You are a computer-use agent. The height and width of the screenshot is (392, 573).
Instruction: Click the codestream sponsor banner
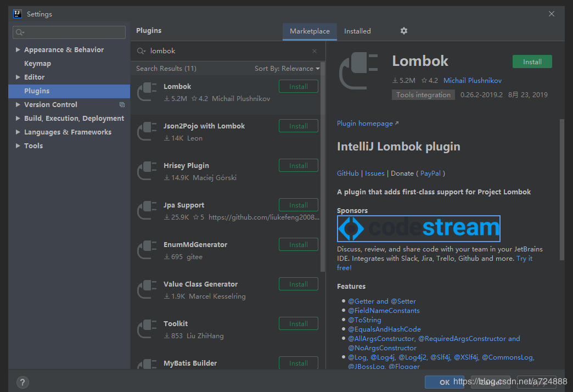(x=418, y=228)
